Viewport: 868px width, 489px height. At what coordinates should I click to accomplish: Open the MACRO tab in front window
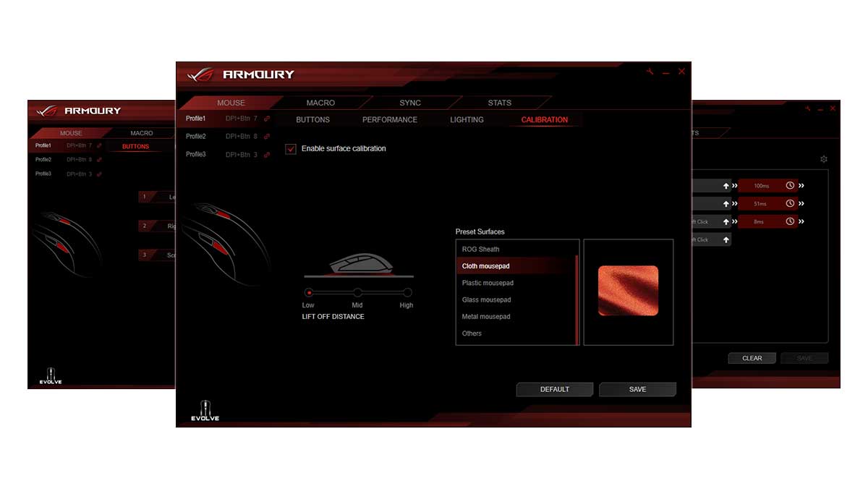click(x=320, y=103)
